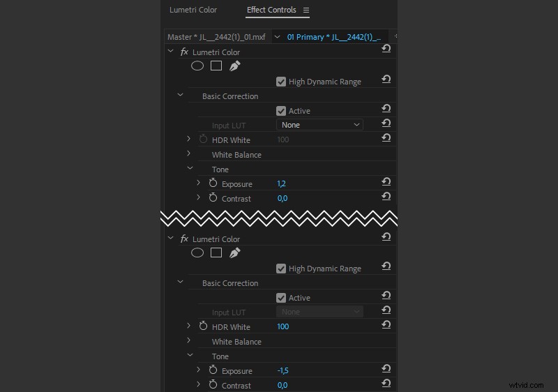Expand White Balance in the second Lumetri Color effect
The height and width of the screenshot is (392, 558).
click(188, 340)
